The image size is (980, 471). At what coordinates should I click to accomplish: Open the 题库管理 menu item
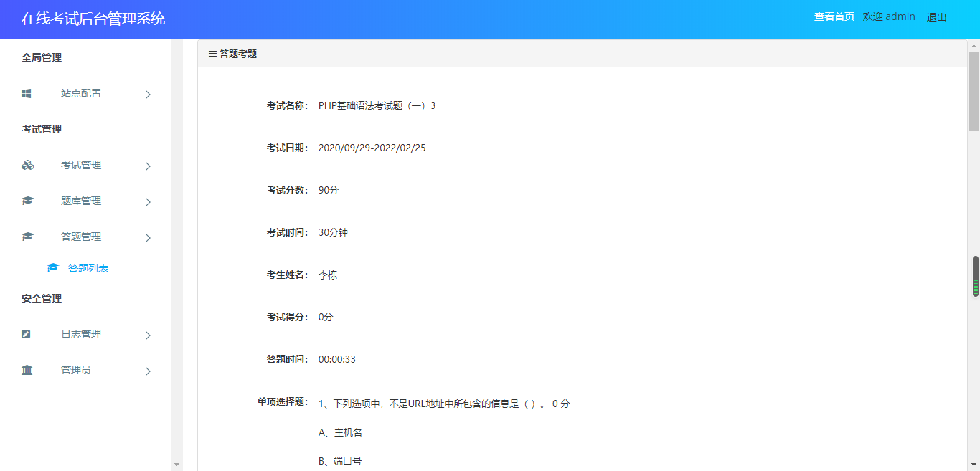(81, 201)
